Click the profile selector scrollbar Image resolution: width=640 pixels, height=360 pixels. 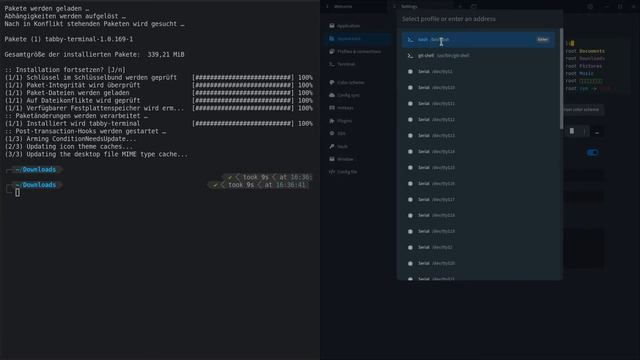click(562, 78)
